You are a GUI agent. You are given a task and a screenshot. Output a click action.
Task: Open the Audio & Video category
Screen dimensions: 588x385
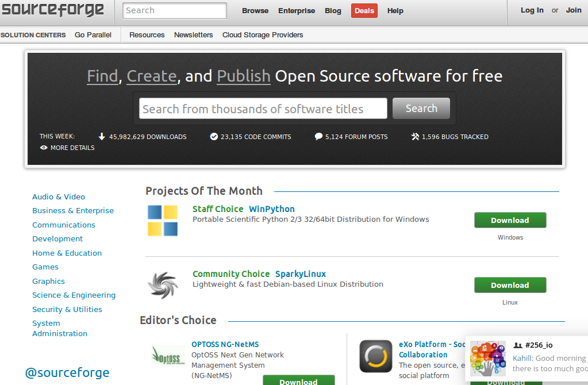(59, 197)
